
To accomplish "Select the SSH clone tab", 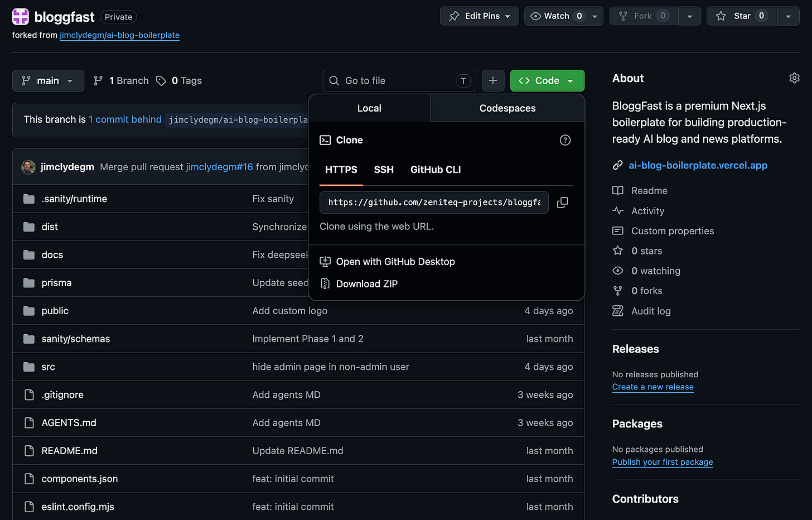I will [384, 170].
